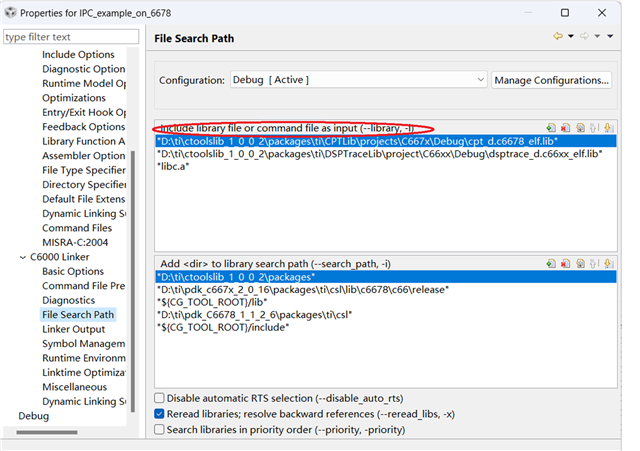The width and height of the screenshot is (640, 451).
Task: Add a library file entry
Action: (x=550, y=129)
